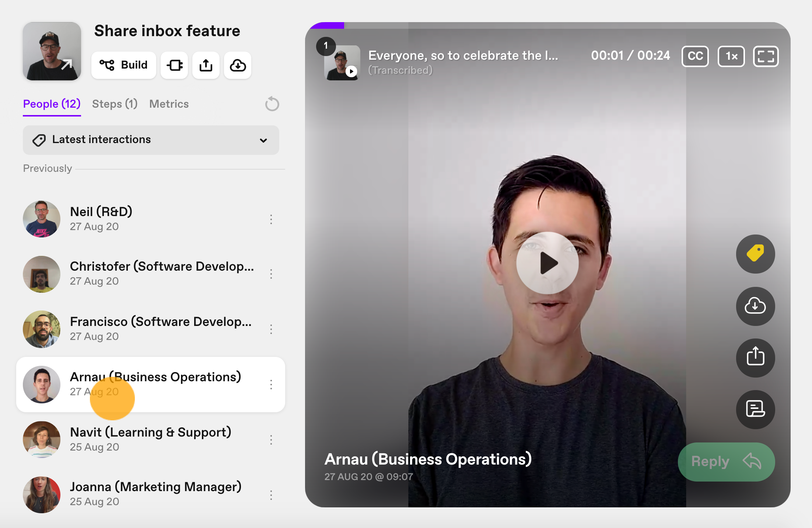Enter fullscreen video mode
The image size is (812, 528).
click(766, 56)
